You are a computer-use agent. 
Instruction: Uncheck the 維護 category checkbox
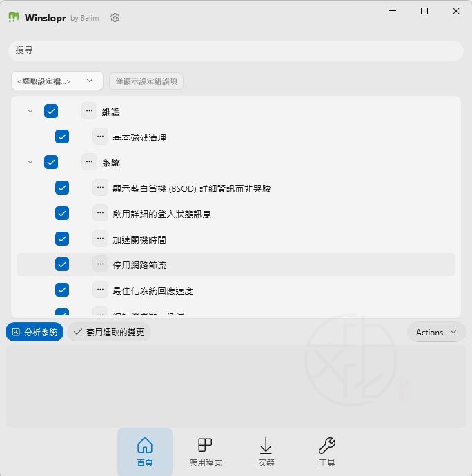coord(51,111)
